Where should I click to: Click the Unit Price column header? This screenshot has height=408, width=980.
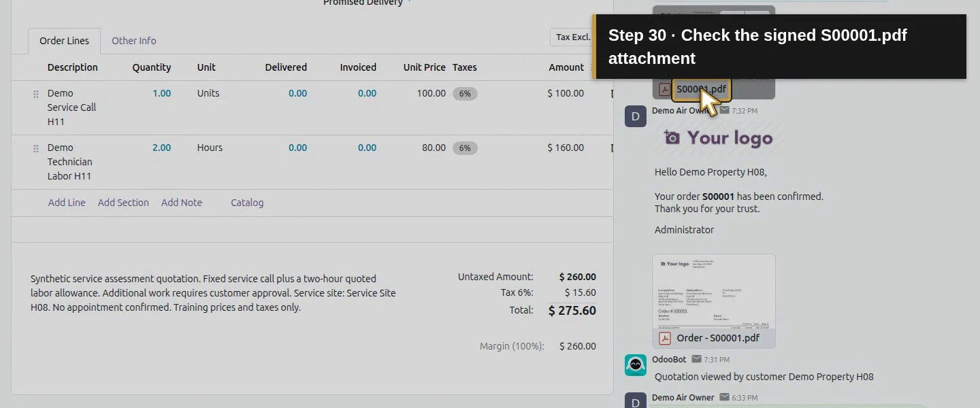click(425, 67)
